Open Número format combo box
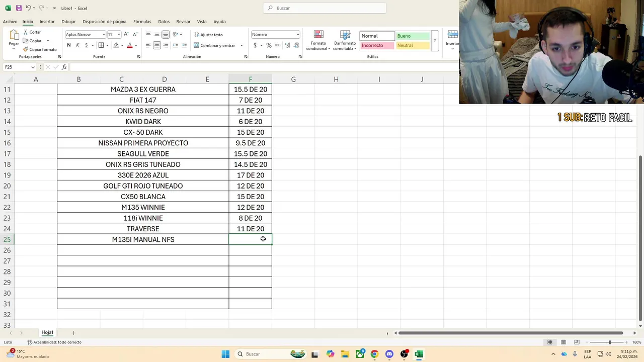Image resolution: width=644 pixels, height=362 pixels. [275, 34]
